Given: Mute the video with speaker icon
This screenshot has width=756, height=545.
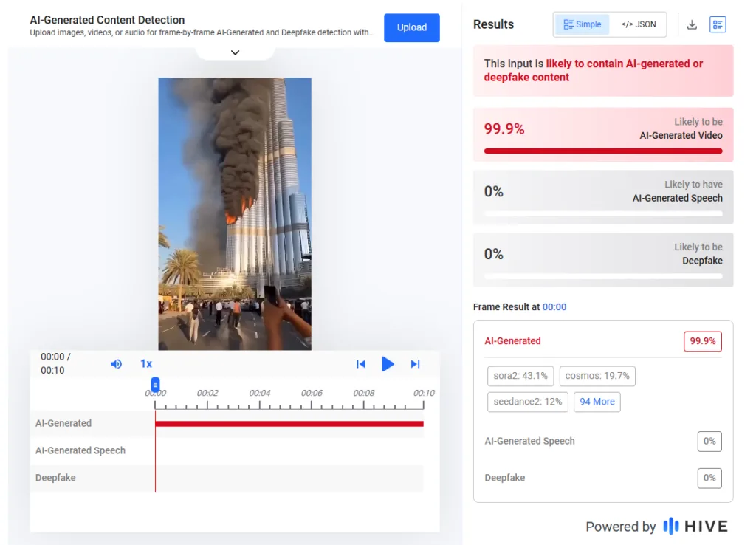Looking at the screenshot, I should (x=116, y=364).
